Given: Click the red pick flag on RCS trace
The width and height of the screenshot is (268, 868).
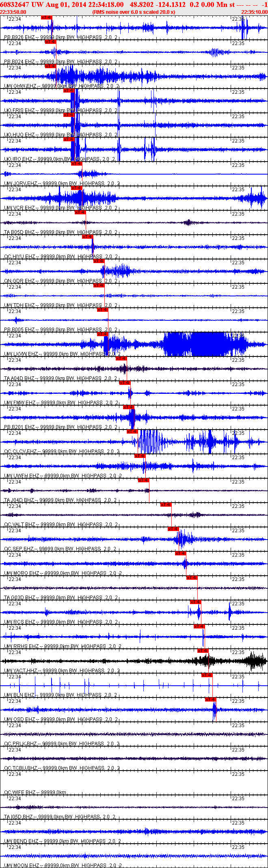Looking at the screenshot, I should coord(195,602).
